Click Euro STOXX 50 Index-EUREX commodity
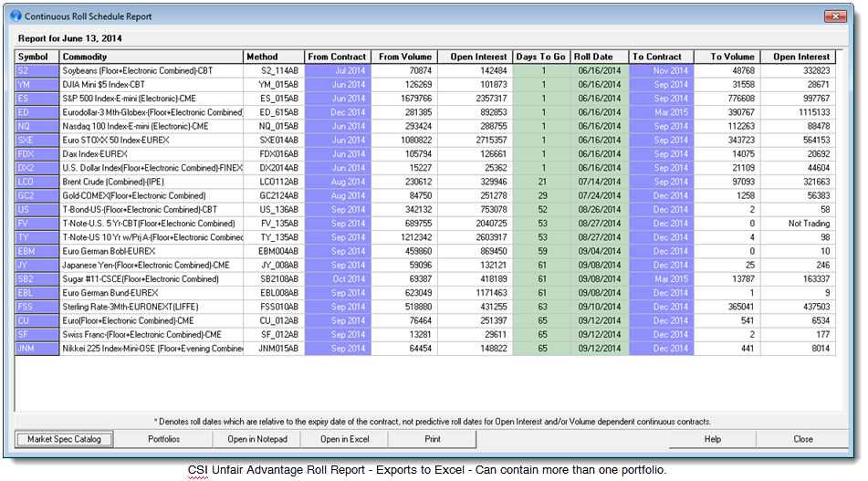Viewport: 868px width, 481px height. coord(152,140)
